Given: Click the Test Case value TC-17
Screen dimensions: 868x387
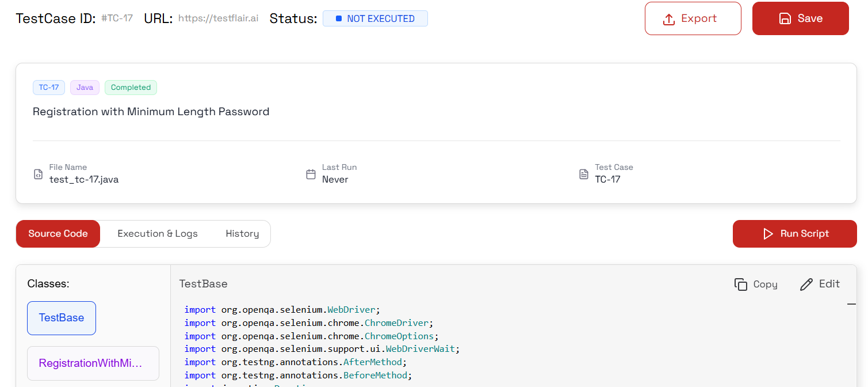Looking at the screenshot, I should point(607,179).
